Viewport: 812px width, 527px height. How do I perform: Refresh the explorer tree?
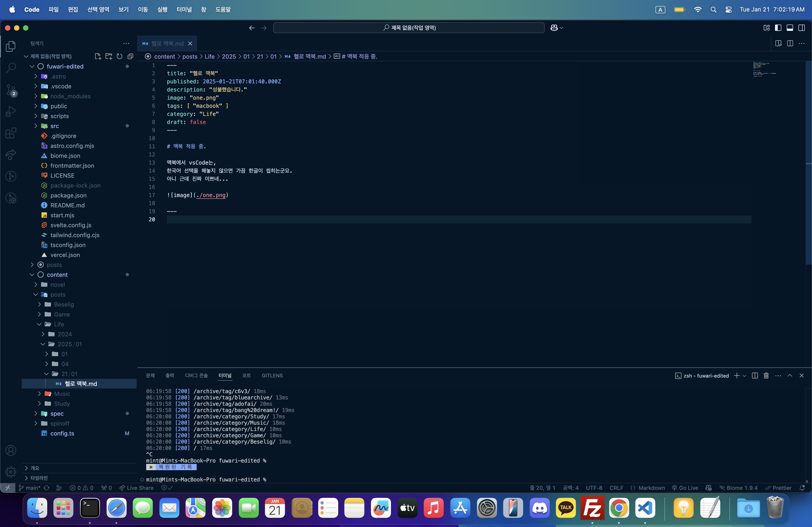click(x=119, y=56)
